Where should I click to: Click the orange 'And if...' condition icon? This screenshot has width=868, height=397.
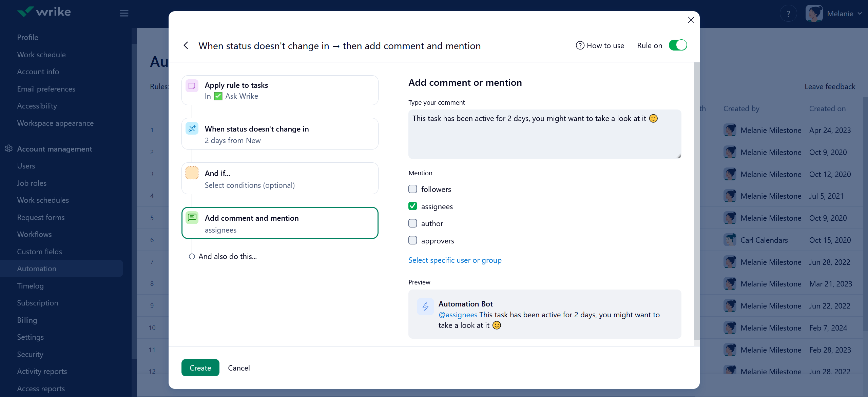point(192,173)
